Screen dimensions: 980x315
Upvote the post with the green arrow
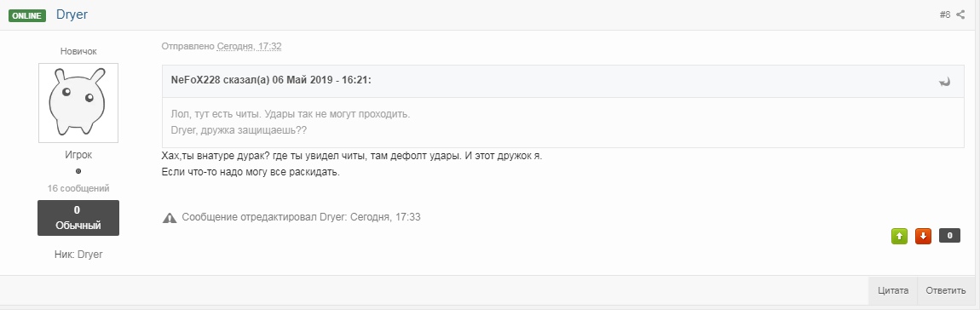(899, 236)
